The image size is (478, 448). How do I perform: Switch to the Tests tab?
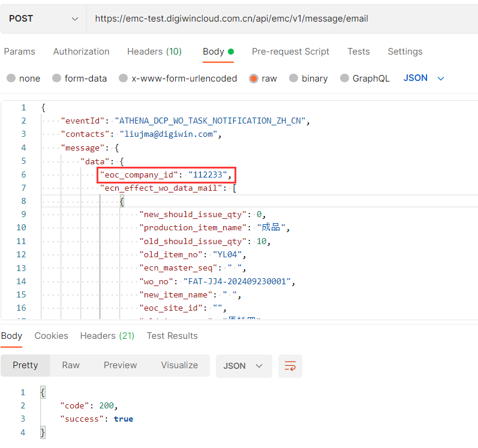coord(359,52)
